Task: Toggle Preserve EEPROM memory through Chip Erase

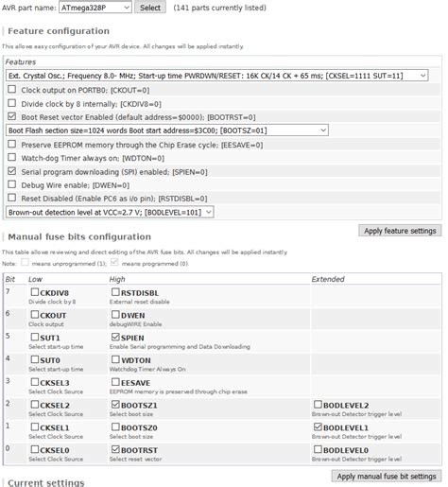Action: tap(11, 144)
